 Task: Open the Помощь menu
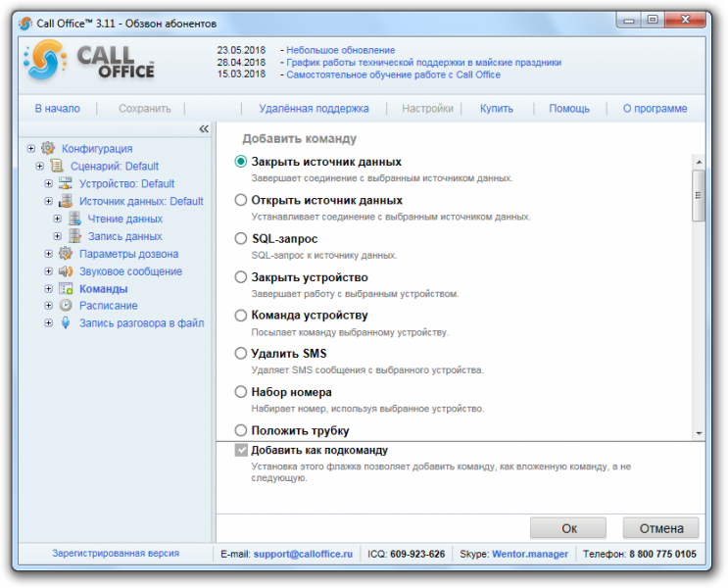click(x=569, y=108)
